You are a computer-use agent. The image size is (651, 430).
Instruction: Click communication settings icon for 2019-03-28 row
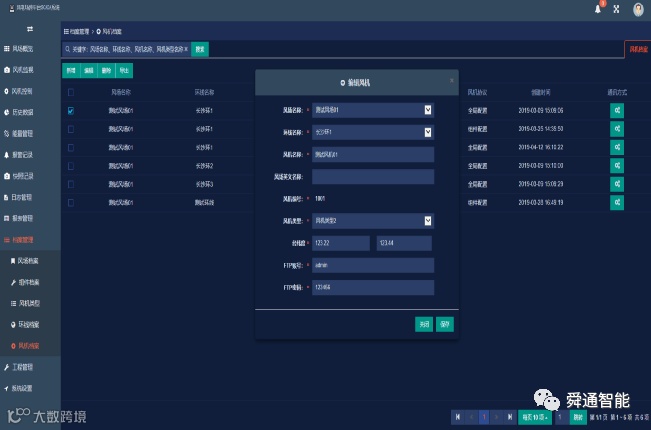coord(617,202)
